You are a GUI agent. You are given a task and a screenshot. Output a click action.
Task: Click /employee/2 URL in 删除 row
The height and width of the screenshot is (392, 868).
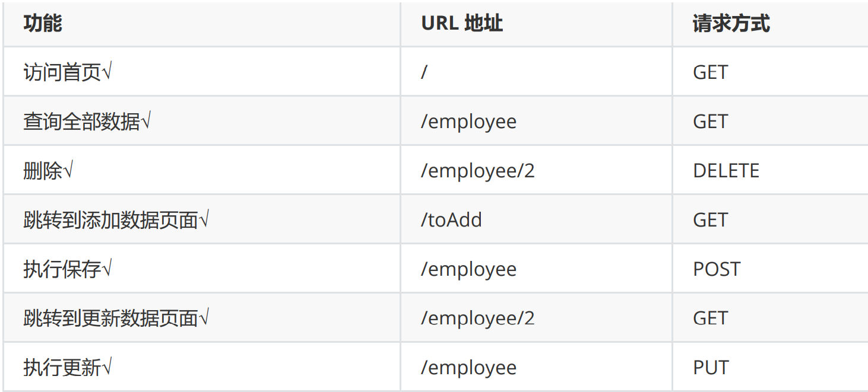tap(477, 171)
